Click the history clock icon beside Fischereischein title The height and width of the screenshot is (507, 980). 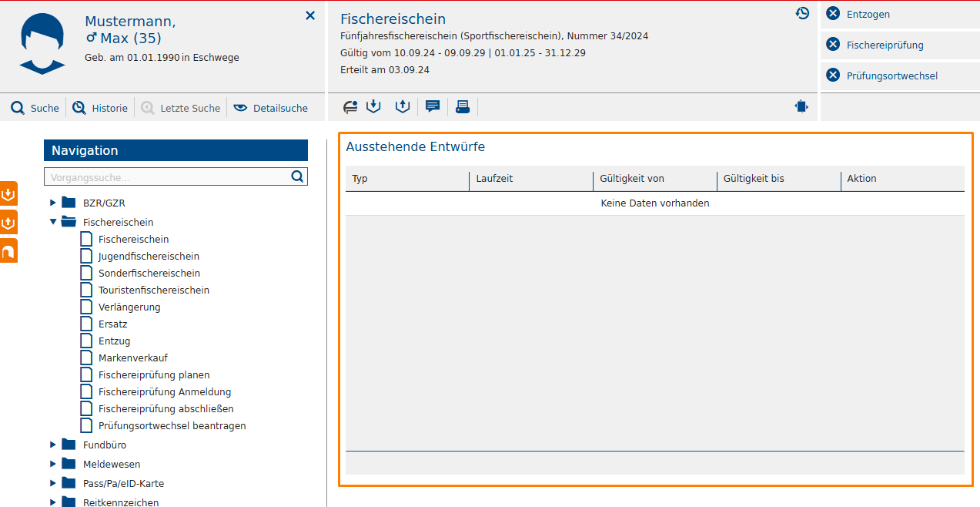802,13
